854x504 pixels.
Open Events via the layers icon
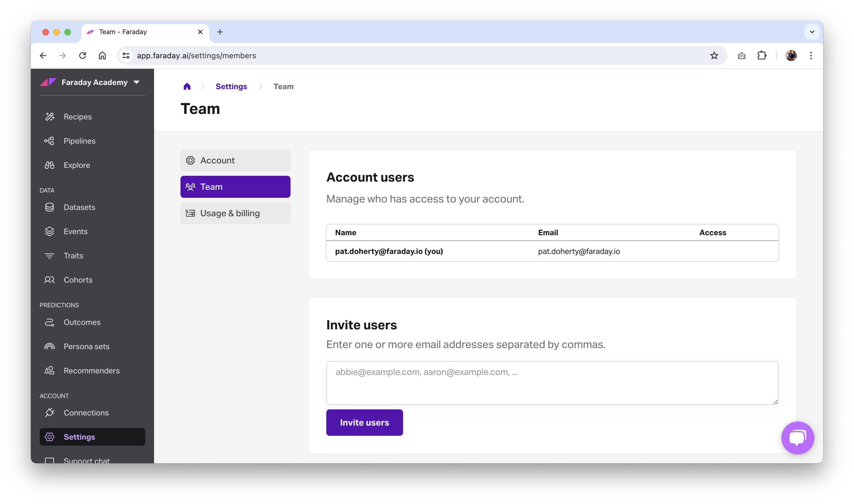[x=50, y=231]
